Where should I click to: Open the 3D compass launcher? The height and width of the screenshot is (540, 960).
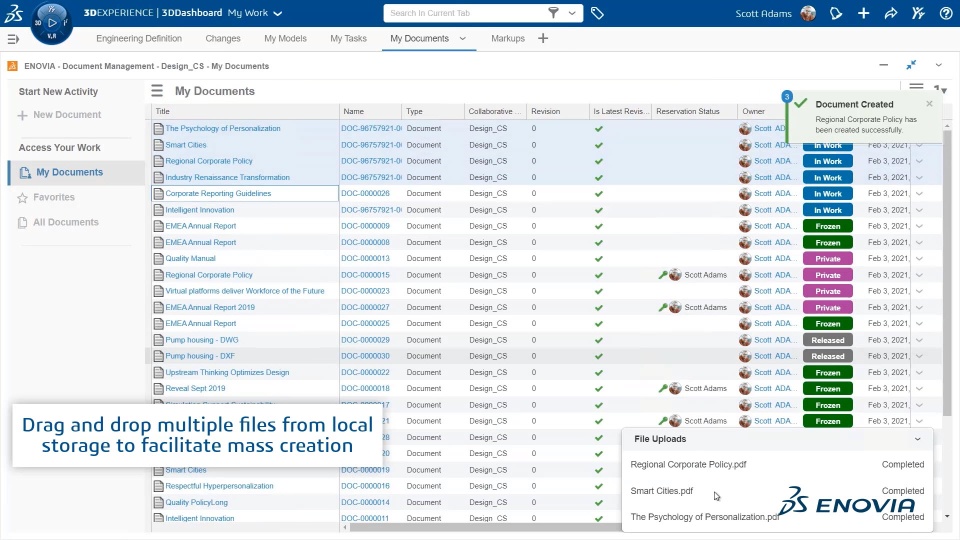click(51, 23)
